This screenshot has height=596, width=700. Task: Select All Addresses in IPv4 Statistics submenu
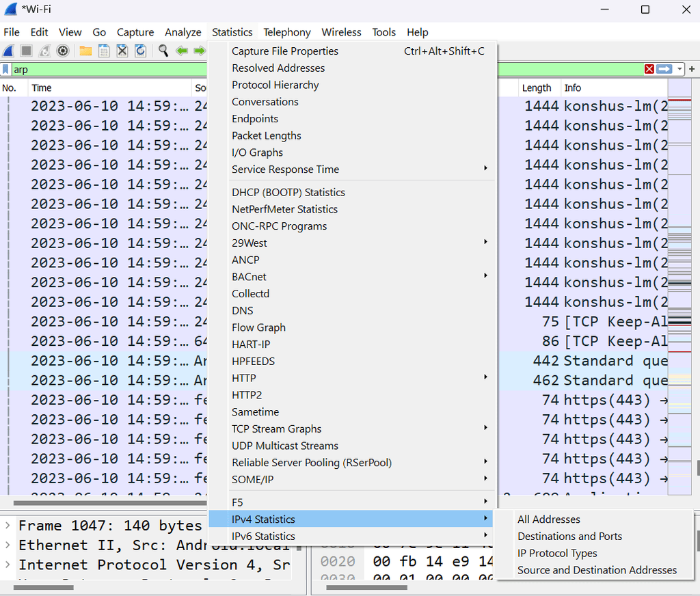tap(548, 519)
